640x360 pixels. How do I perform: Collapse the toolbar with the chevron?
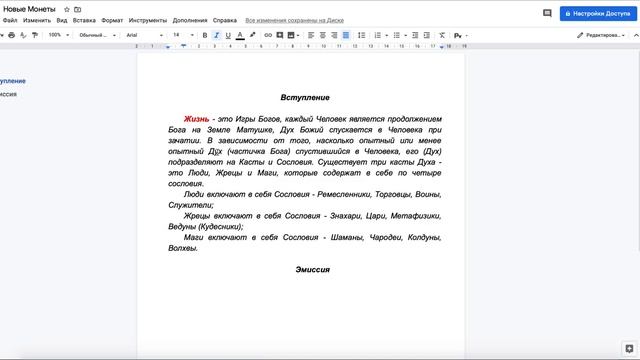pyautogui.click(x=636, y=36)
